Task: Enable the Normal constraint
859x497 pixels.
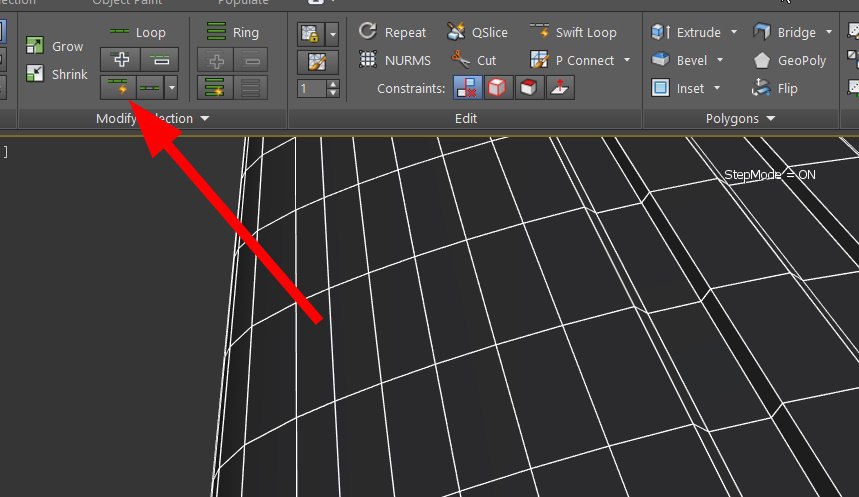Action: coord(559,88)
